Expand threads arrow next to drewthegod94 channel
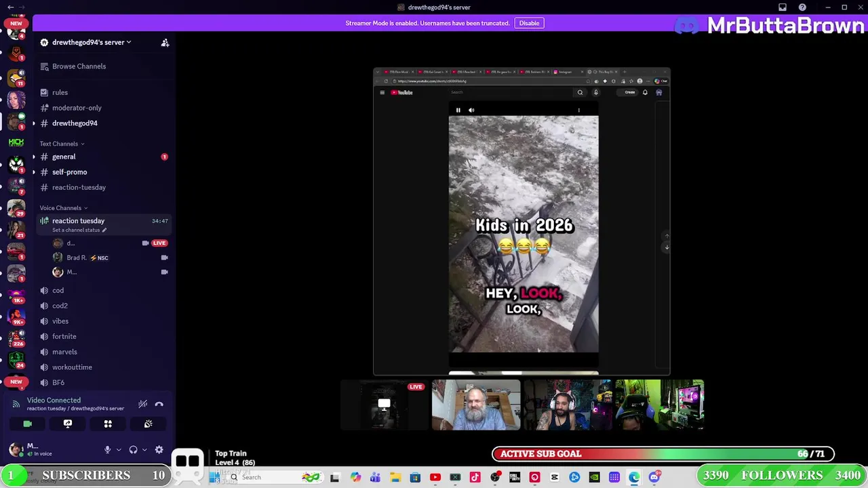 [x=34, y=123]
